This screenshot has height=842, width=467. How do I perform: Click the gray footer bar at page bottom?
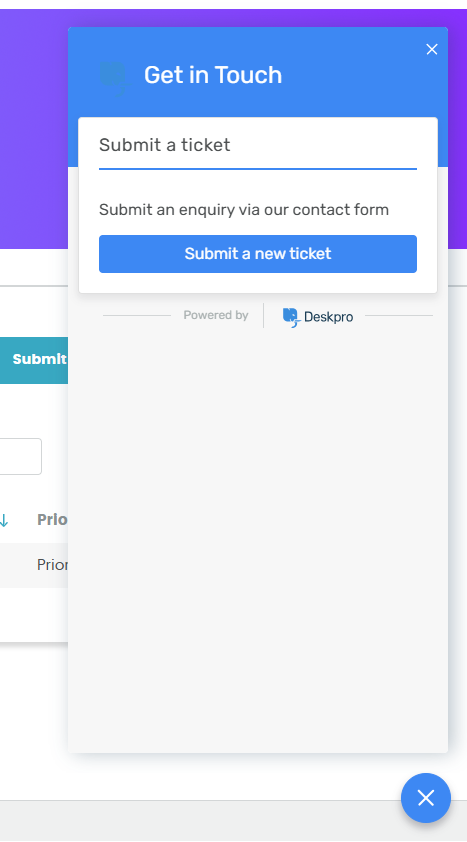point(199,821)
